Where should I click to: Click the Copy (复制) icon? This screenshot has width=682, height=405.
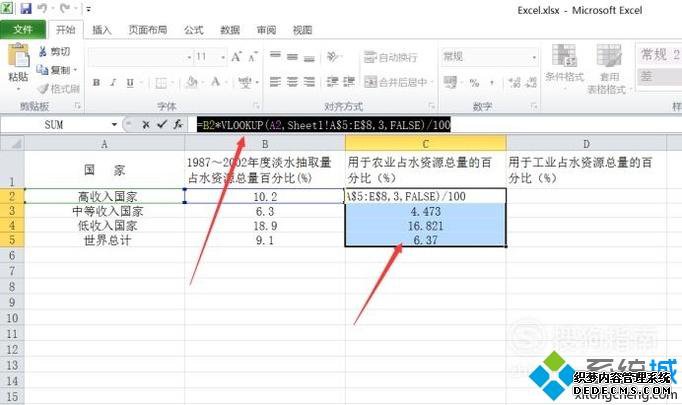click(42, 70)
